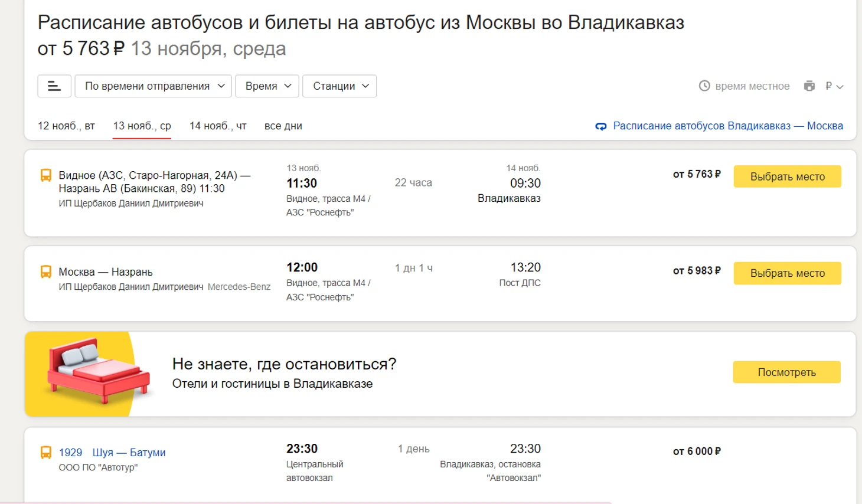
Task: Click the red bed hotel illustration
Action: pos(97,373)
